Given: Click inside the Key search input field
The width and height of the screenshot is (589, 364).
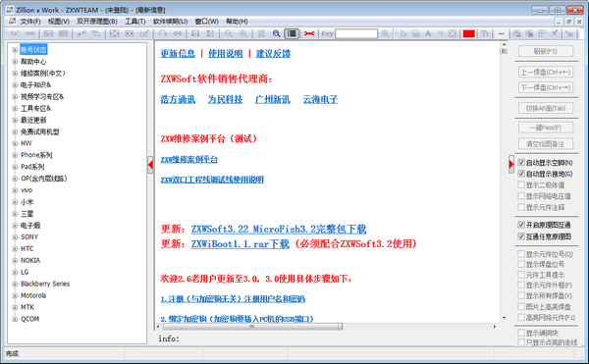Looking at the screenshot, I should tap(356, 33).
